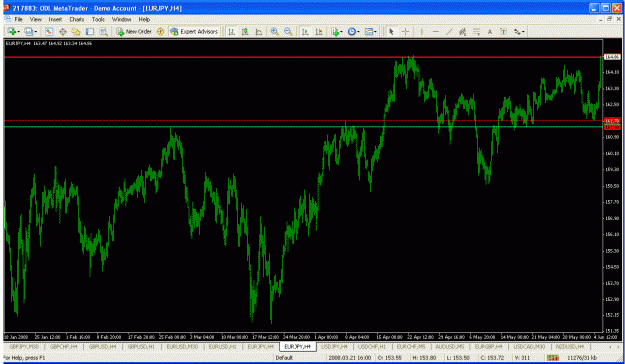Image resolution: width=625 pixels, height=364 pixels.
Task: Zoom in on the chart
Action: 274,31
